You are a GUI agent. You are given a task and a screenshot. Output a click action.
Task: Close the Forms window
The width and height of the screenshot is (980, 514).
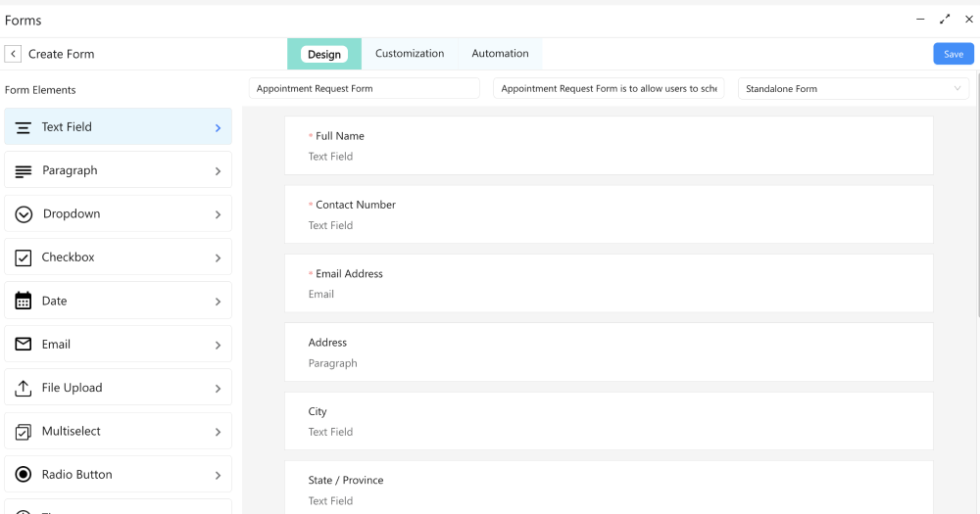tap(969, 20)
